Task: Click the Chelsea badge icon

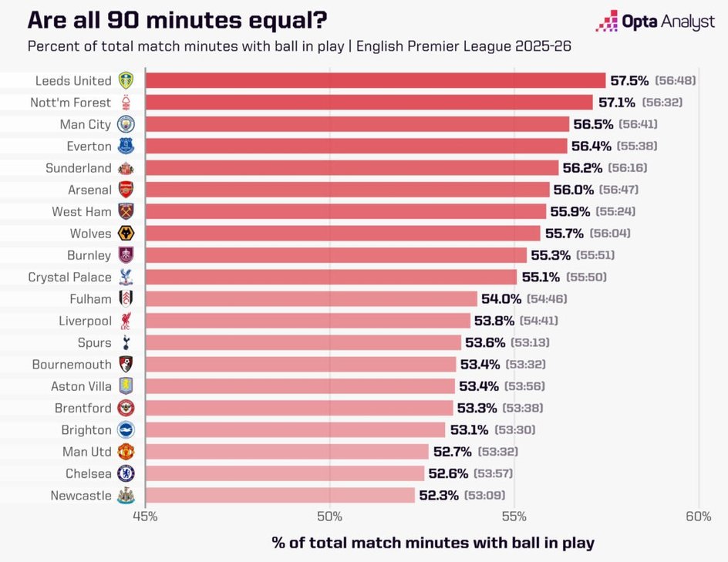Action: (126, 473)
